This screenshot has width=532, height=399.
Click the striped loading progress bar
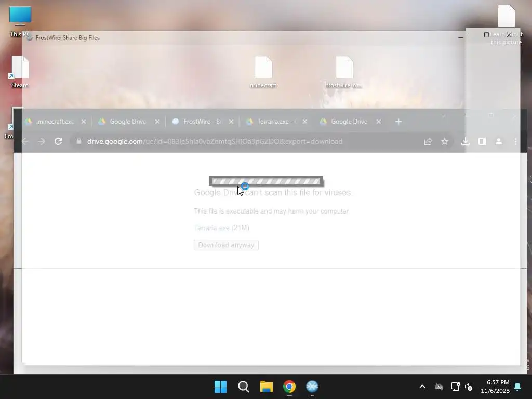266,181
